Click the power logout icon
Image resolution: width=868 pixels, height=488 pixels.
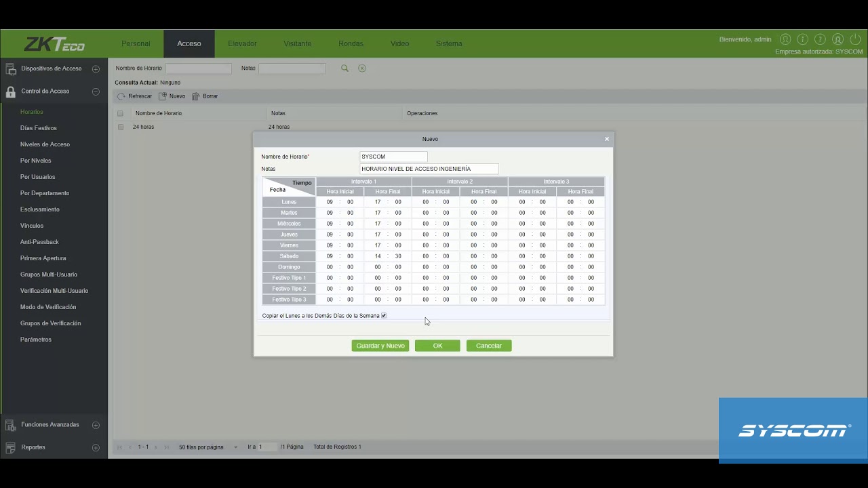pyautogui.click(x=856, y=39)
